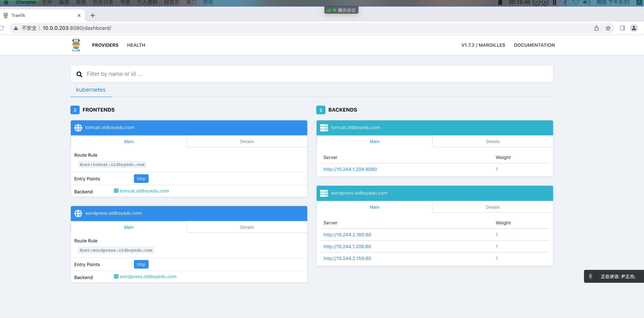Open the browser share icon
This screenshot has height=318, width=644.
[596, 28]
